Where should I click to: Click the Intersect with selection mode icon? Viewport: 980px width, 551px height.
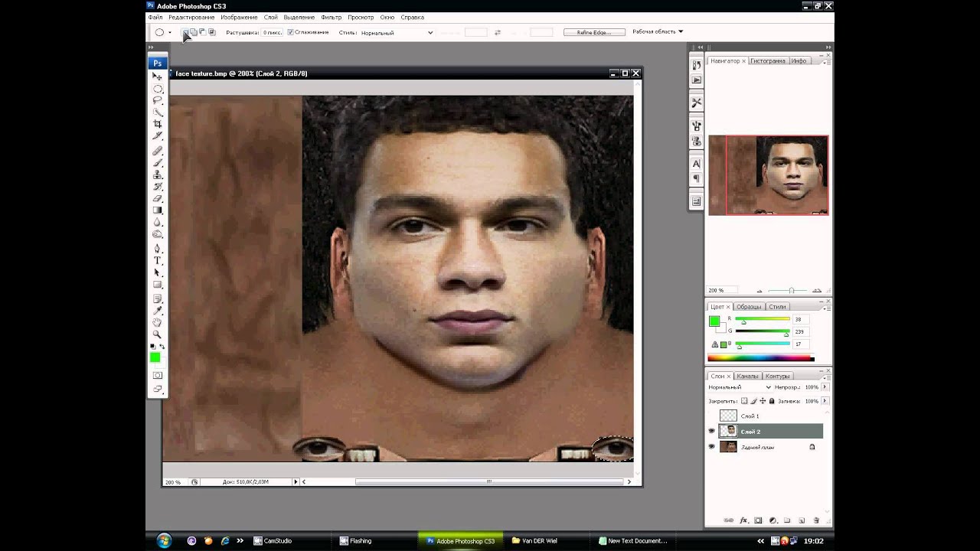212,32
